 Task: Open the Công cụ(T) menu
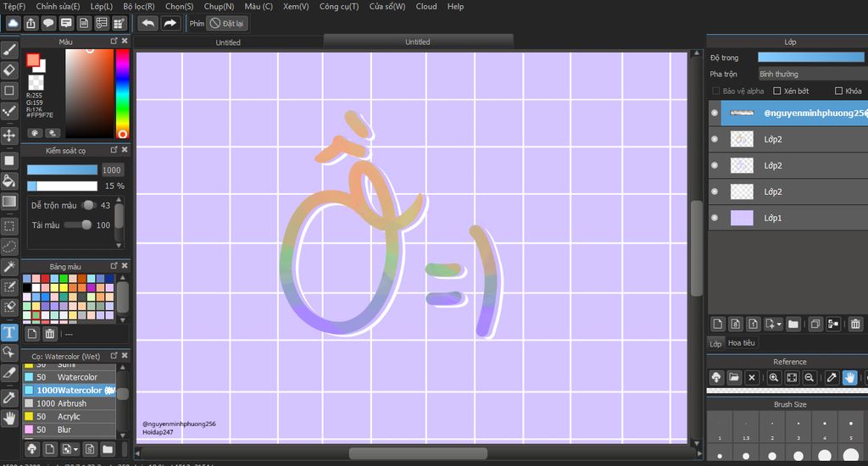339,7
